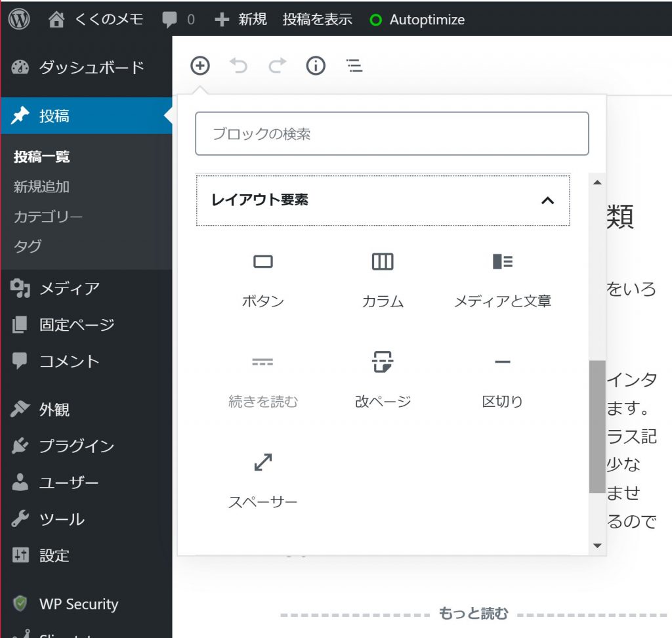This screenshot has width=672, height=638.
Task: Open the プラグイン menu in sidebar
Action: point(76,446)
